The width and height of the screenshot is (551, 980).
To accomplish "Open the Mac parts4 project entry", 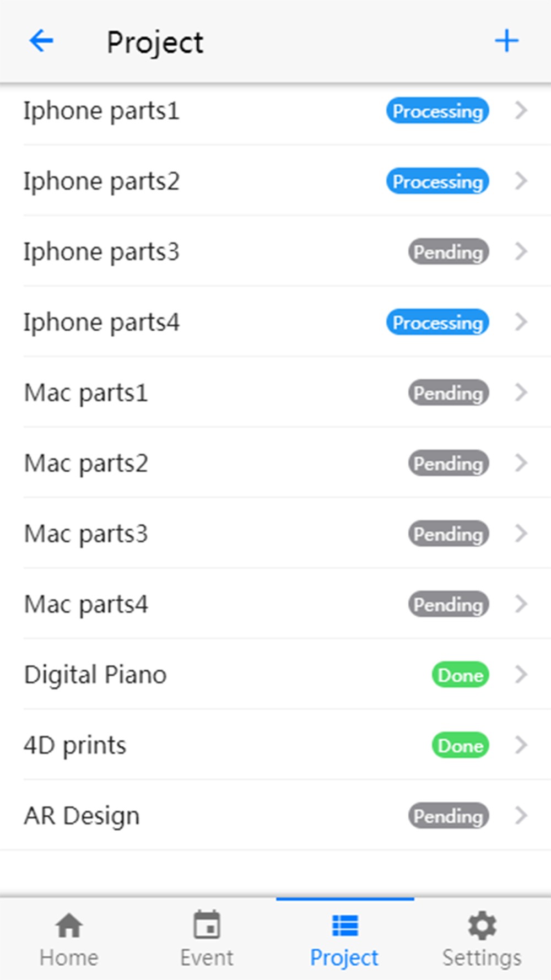I will [275, 604].
